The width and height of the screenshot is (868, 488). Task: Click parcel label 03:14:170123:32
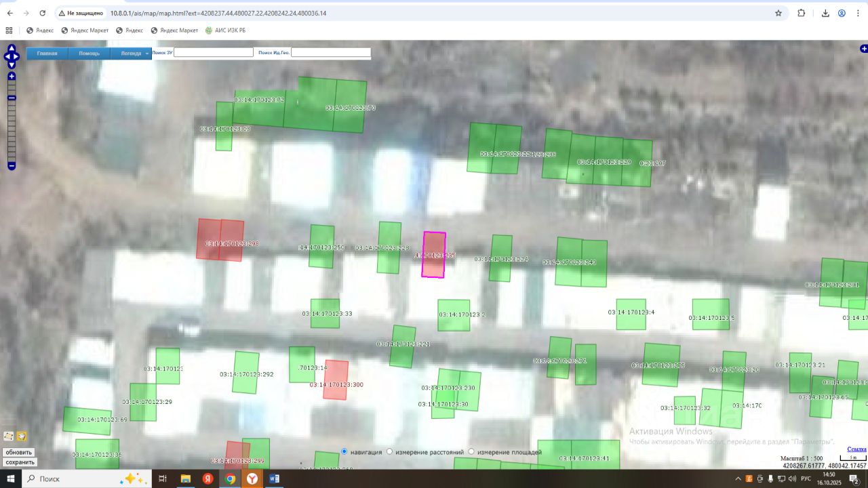point(686,408)
